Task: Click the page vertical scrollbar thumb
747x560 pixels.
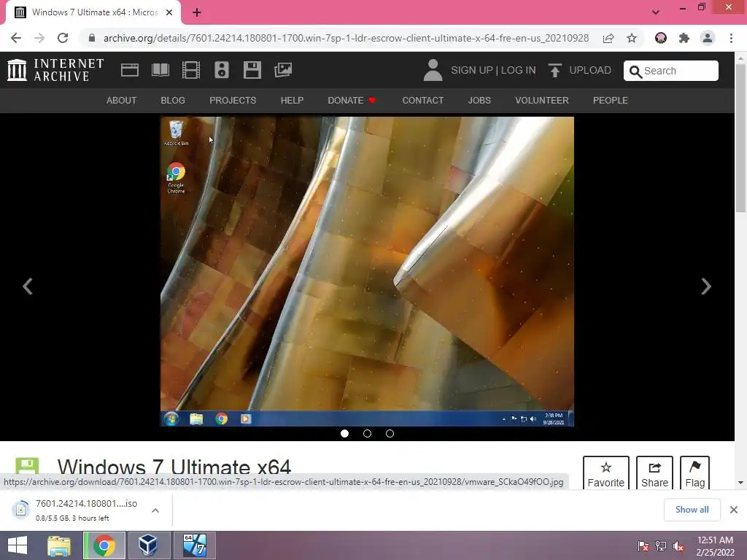Action: pos(740,138)
